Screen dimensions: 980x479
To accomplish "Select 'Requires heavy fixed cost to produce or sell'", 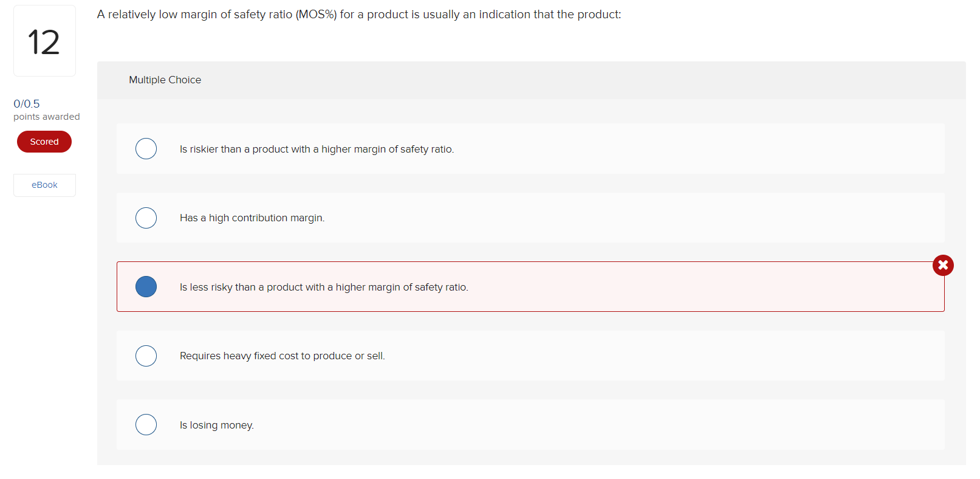I will pyautogui.click(x=146, y=356).
